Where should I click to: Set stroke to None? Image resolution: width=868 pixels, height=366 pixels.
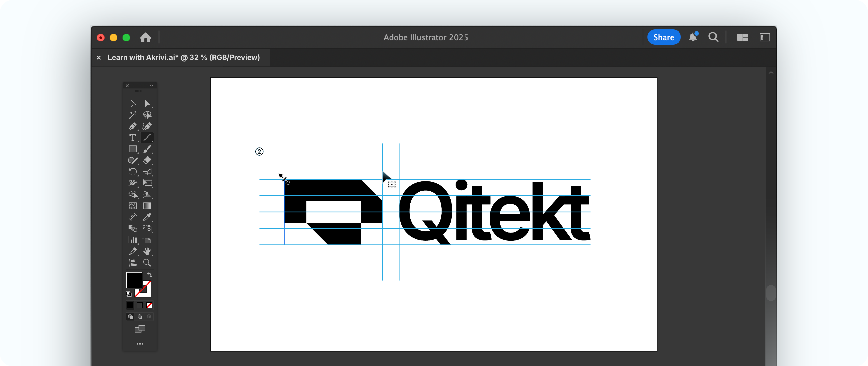point(149,305)
